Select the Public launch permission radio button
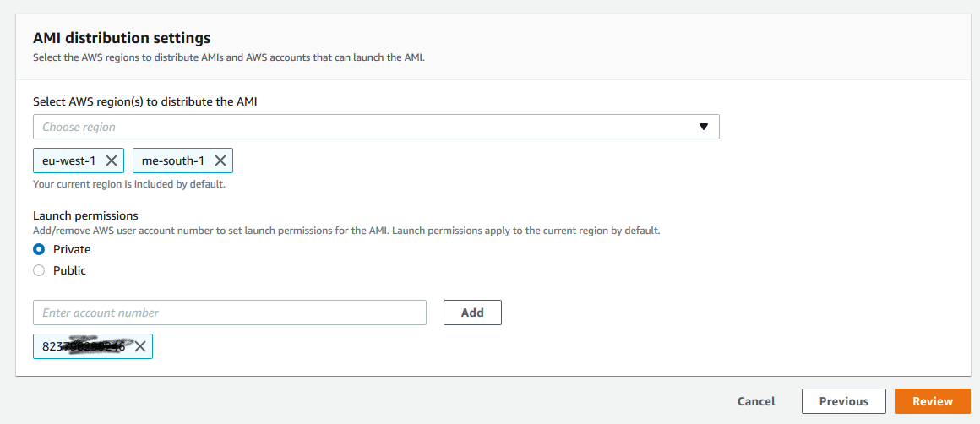980x424 pixels. [39, 270]
